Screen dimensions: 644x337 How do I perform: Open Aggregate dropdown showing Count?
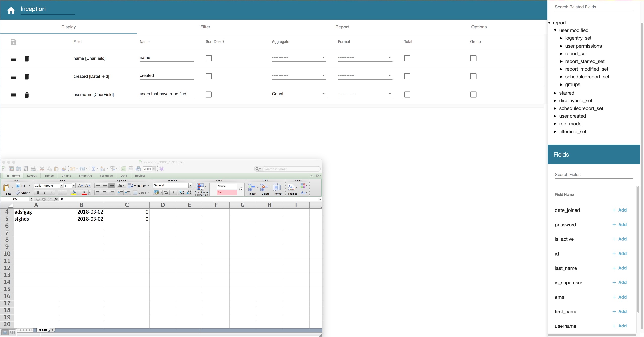pyautogui.click(x=299, y=94)
